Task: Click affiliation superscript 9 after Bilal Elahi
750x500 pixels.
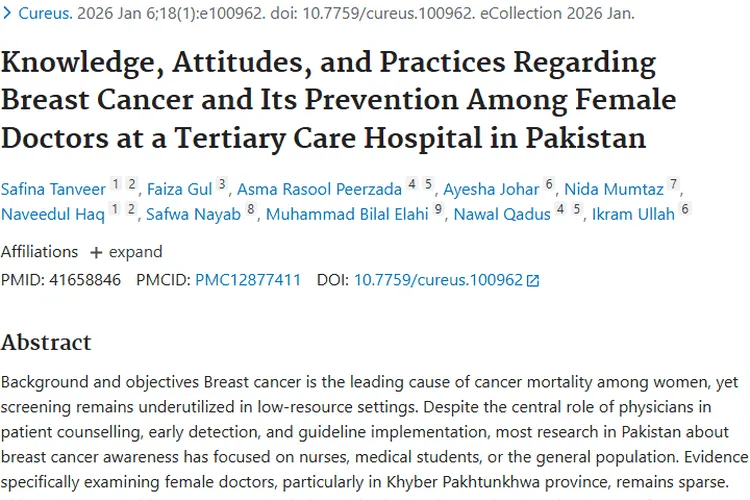Action: click(437, 209)
